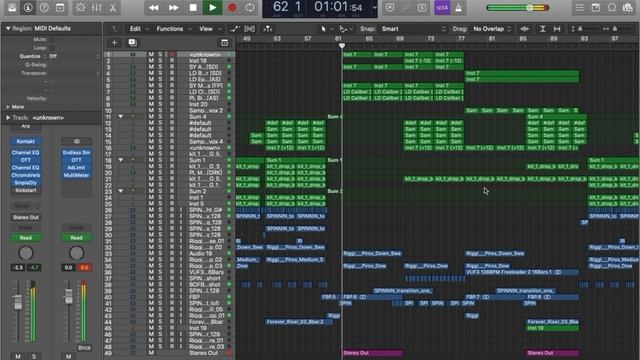This screenshot has height=360, width=640.
Task: Duplicate track with the duplicate button
Action: pos(133,42)
